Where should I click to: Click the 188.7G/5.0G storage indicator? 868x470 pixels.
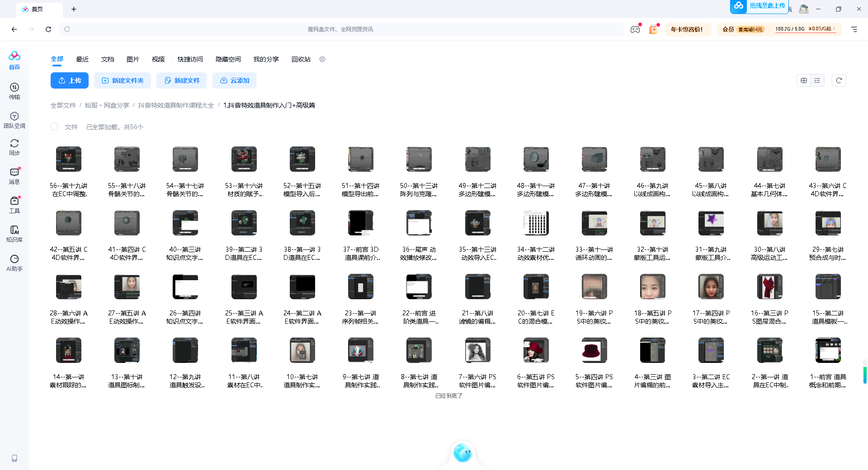[805, 29]
